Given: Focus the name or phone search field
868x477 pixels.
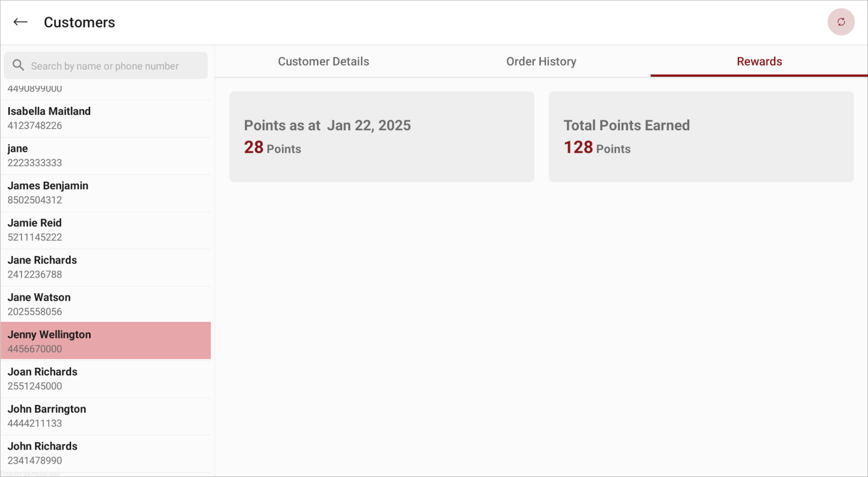Looking at the screenshot, I should (x=106, y=66).
